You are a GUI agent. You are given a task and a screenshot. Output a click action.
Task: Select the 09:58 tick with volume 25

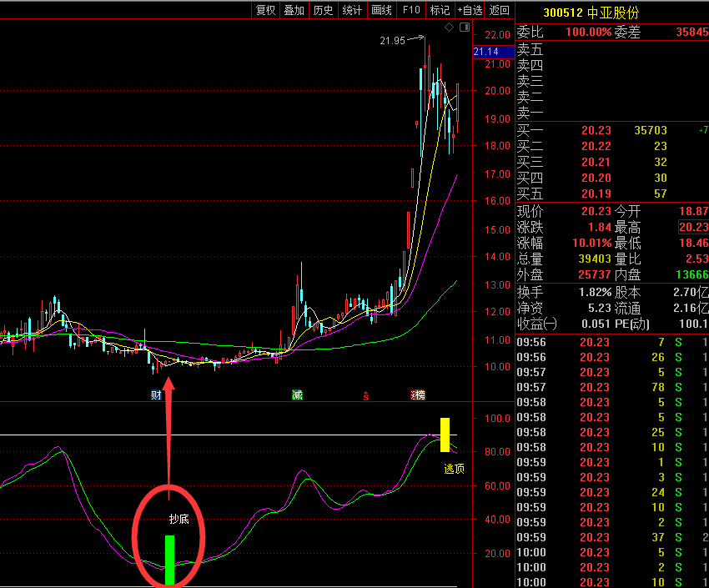[612, 432]
